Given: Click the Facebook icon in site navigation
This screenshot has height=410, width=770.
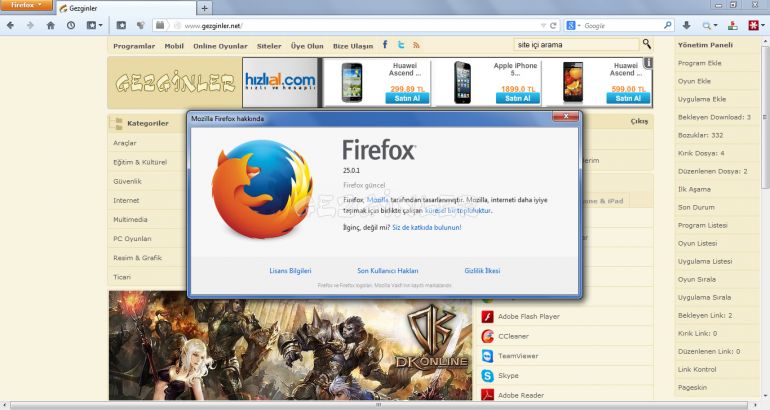Looking at the screenshot, I should pyautogui.click(x=386, y=45).
